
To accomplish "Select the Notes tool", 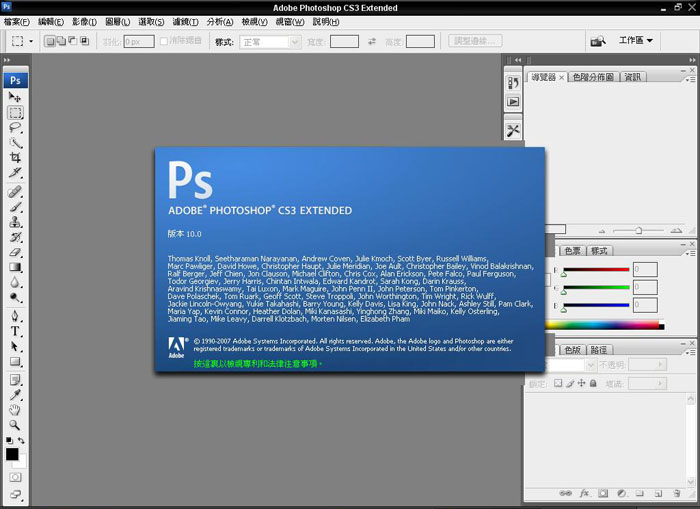I will click(x=15, y=380).
